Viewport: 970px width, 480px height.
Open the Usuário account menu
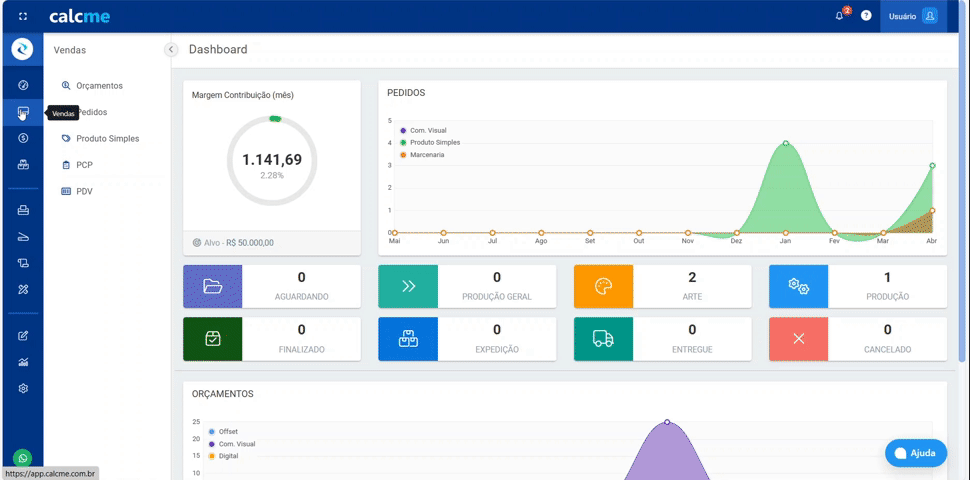pos(913,17)
